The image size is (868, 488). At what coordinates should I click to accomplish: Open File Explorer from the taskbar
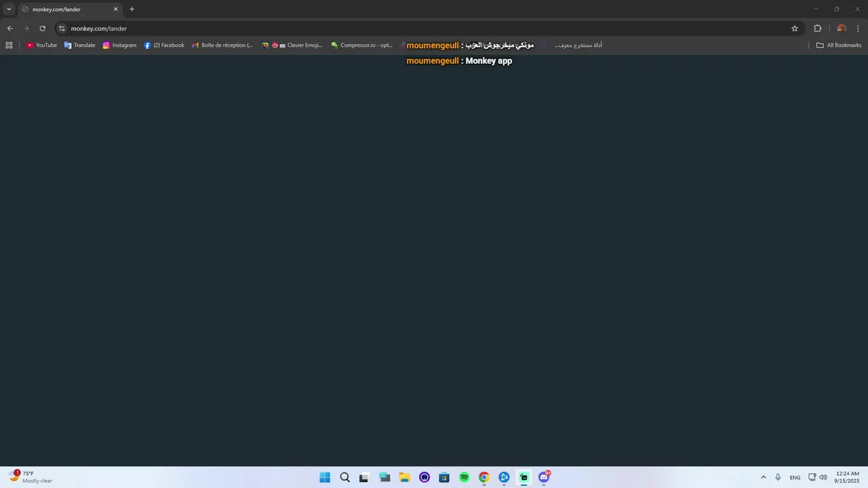[x=404, y=477]
